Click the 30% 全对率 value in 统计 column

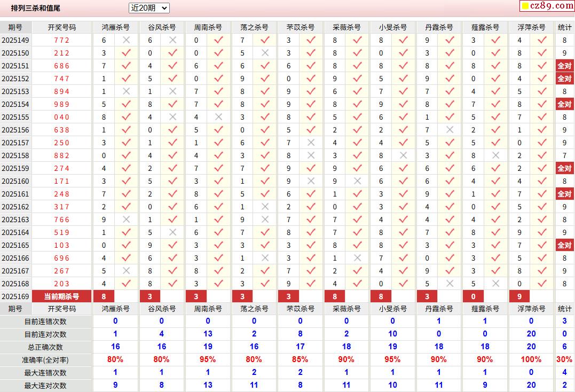(x=564, y=360)
